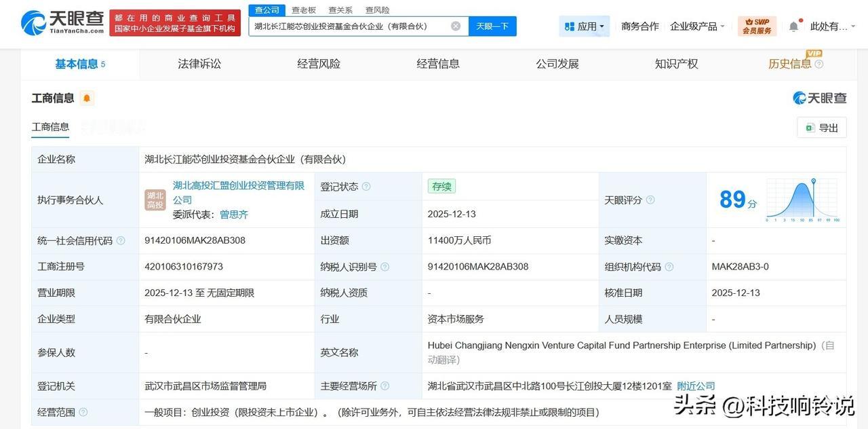Click the score distribution chart thumbnail
The width and height of the screenshot is (868, 429).
(803, 200)
